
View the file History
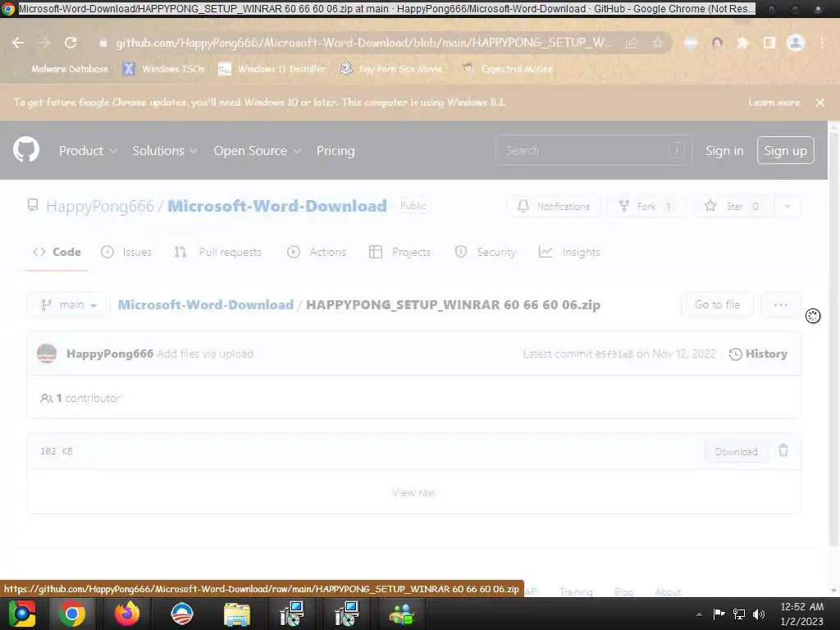pyautogui.click(x=759, y=354)
